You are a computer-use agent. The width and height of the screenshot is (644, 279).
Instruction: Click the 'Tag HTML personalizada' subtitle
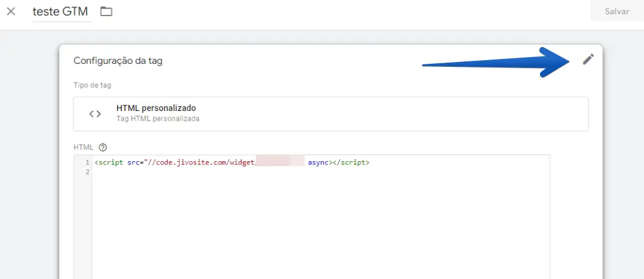coord(158,118)
